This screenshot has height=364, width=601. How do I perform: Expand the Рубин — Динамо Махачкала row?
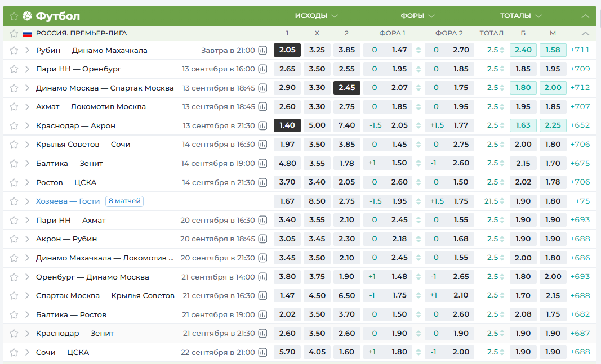pos(27,50)
